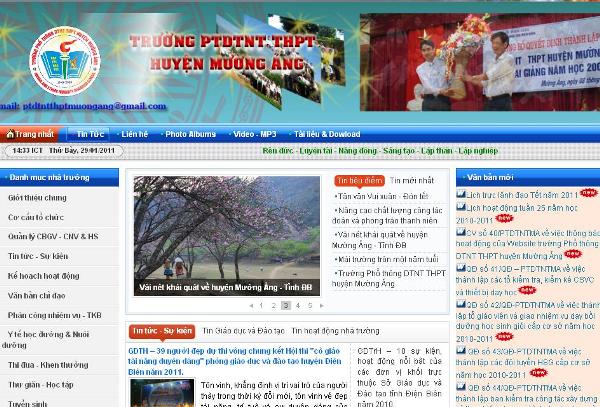Open Quản lý CBGV - CNV & HS
Viewport: 600px width, 407px height.
click(53, 236)
